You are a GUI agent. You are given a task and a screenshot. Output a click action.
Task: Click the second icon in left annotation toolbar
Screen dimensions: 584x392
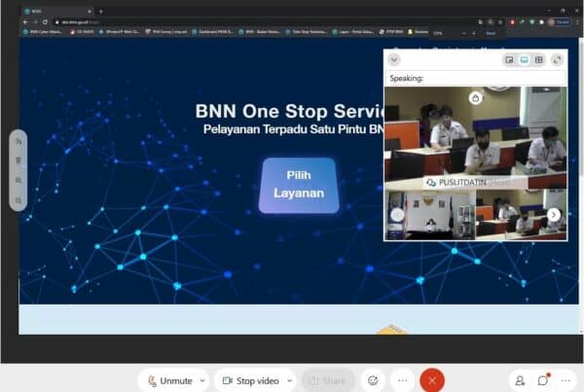18,160
